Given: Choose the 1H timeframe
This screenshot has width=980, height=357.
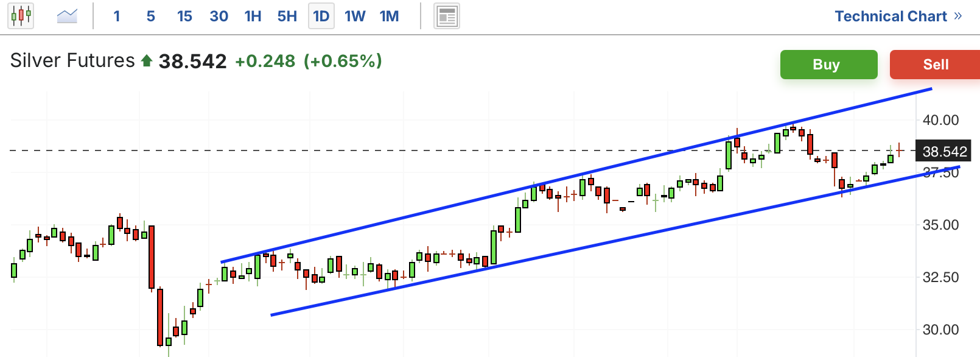Looking at the screenshot, I should click(253, 16).
